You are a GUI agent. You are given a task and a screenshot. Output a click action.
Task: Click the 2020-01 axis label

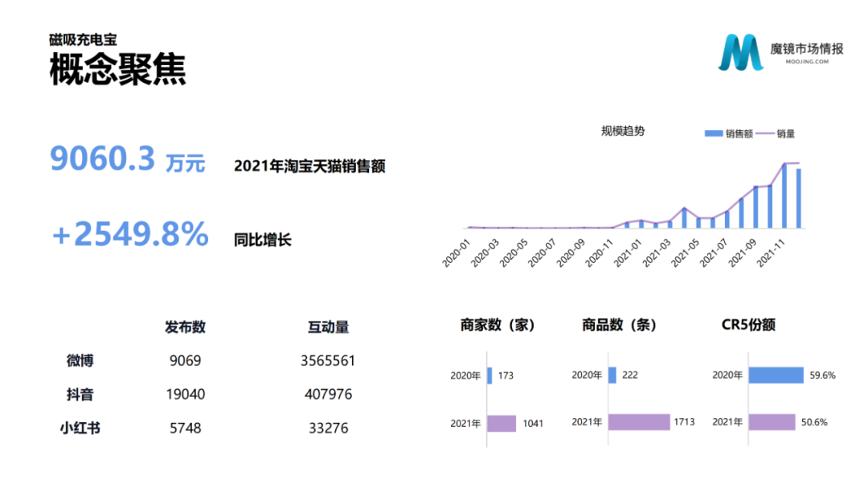[x=457, y=253]
